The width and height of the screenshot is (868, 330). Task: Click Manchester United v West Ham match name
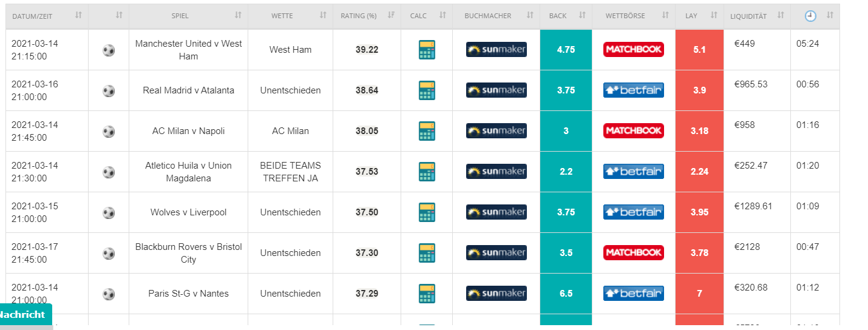(188, 50)
